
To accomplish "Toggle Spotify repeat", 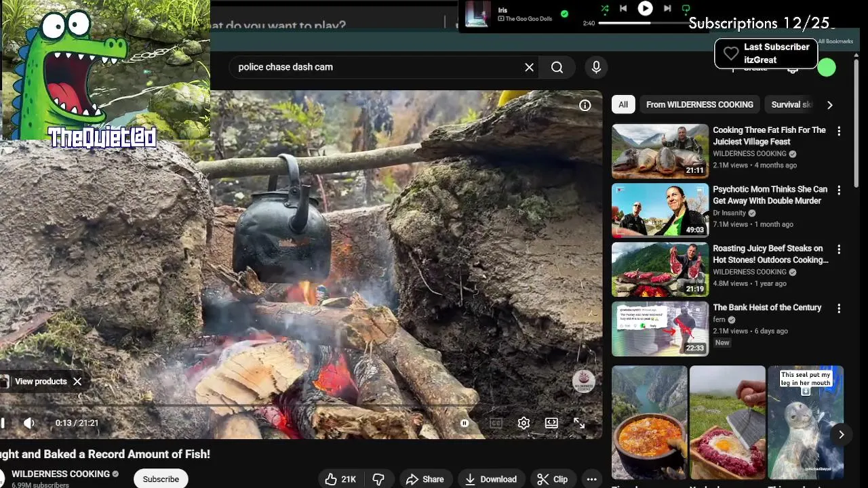I will click(x=686, y=8).
